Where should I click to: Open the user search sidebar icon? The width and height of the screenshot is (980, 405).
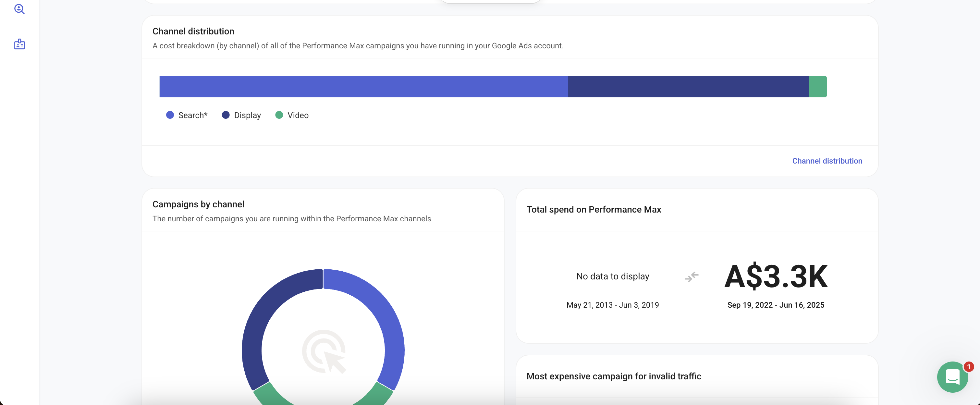(19, 9)
